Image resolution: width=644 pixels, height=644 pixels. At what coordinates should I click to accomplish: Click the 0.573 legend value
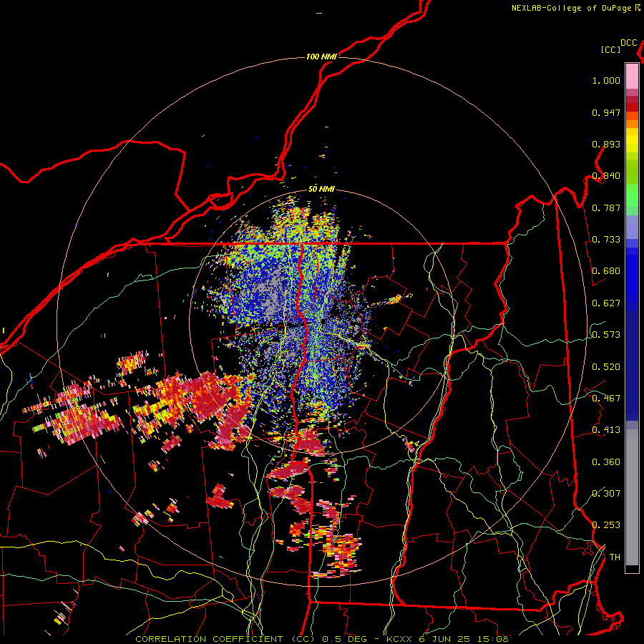pos(606,335)
